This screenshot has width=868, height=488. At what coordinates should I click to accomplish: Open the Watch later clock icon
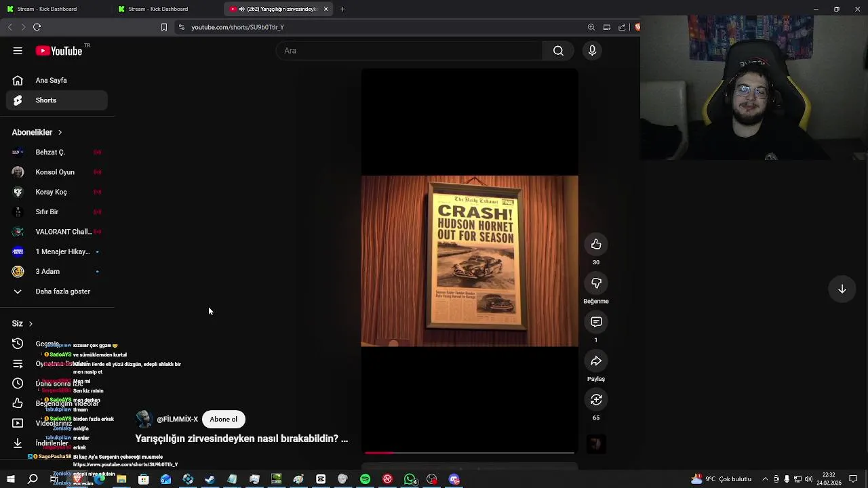pyautogui.click(x=18, y=384)
